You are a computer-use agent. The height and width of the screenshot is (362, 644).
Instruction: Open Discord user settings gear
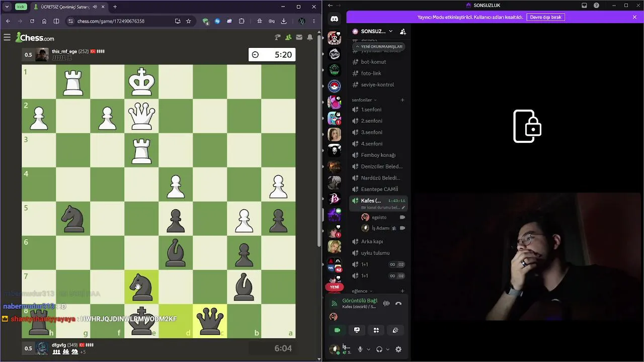click(398, 349)
